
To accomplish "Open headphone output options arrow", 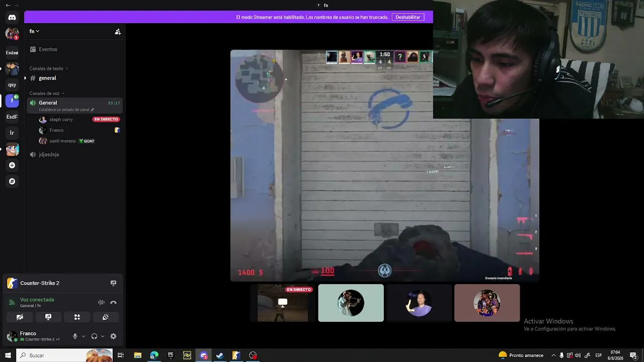I will point(103,336).
